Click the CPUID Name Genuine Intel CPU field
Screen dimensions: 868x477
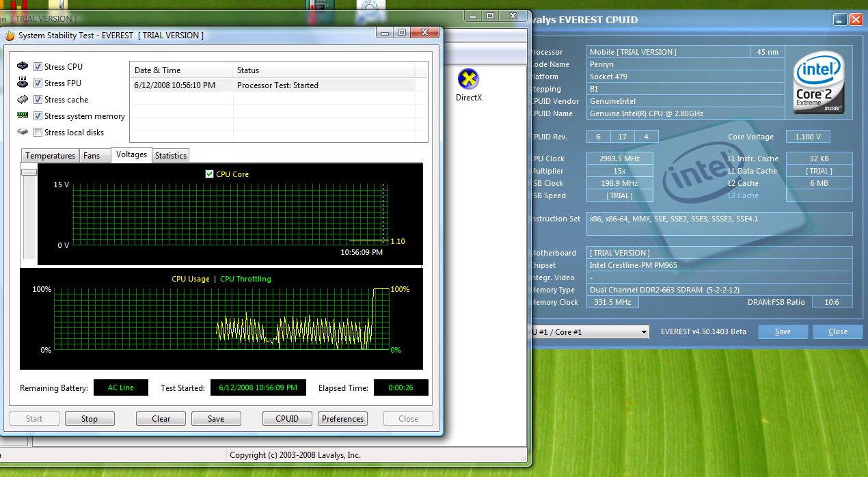point(686,113)
